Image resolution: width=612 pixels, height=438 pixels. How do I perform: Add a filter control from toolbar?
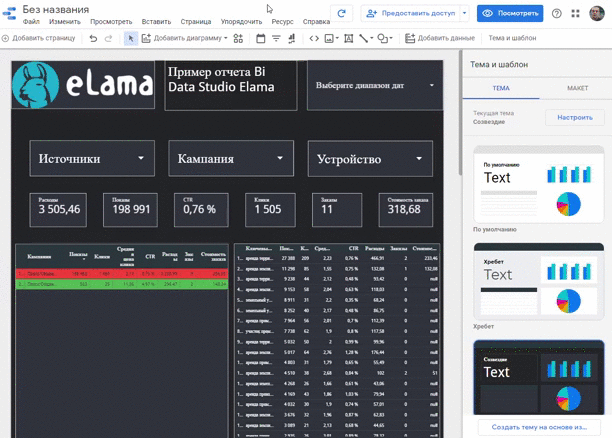[277, 38]
